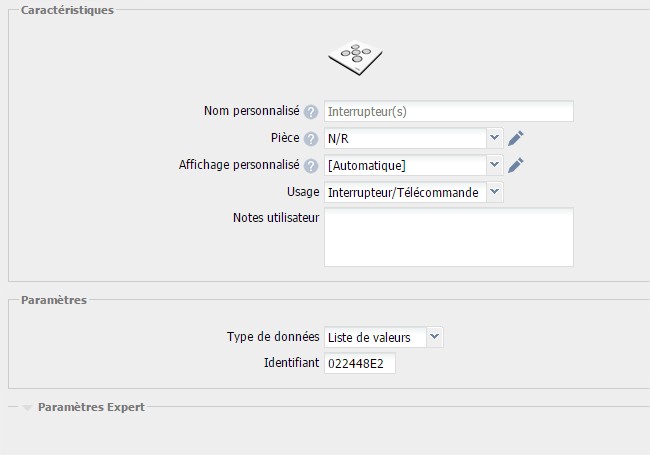Show help tooltip for Pièce
The width and height of the screenshot is (650, 455).
click(x=311, y=139)
